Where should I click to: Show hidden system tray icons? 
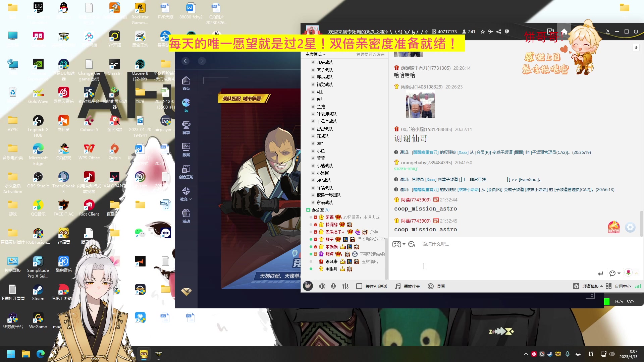tap(526, 354)
